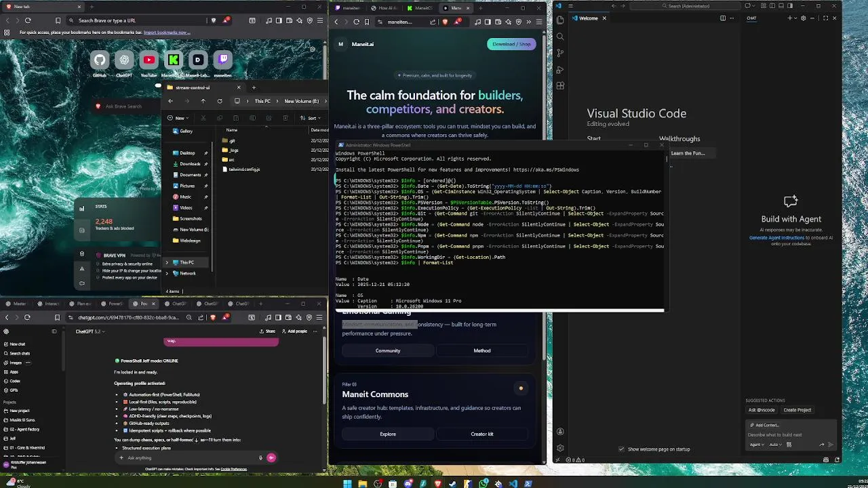Refresh the File Explorer folder view

pos(220,101)
